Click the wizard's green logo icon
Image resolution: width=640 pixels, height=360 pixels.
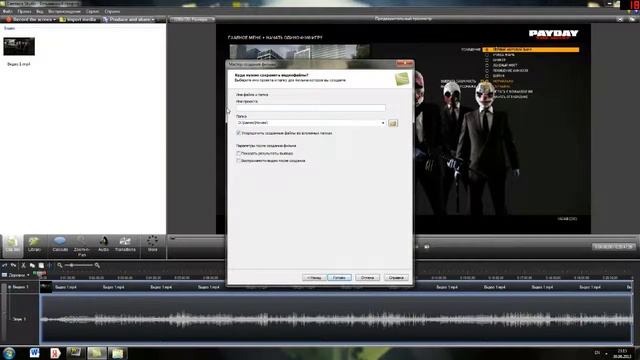point(402,79)
